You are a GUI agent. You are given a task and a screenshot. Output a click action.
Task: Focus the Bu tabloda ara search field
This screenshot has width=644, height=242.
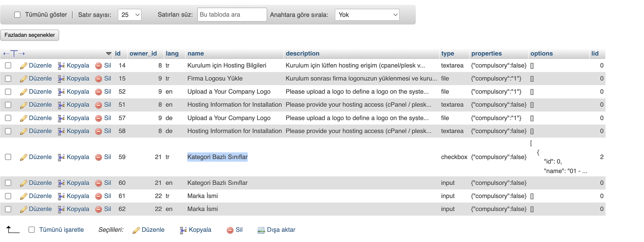point(232,15)
